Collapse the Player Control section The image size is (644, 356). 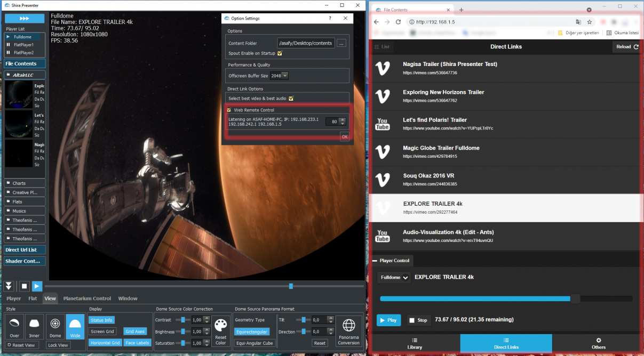tap(392, 261)
